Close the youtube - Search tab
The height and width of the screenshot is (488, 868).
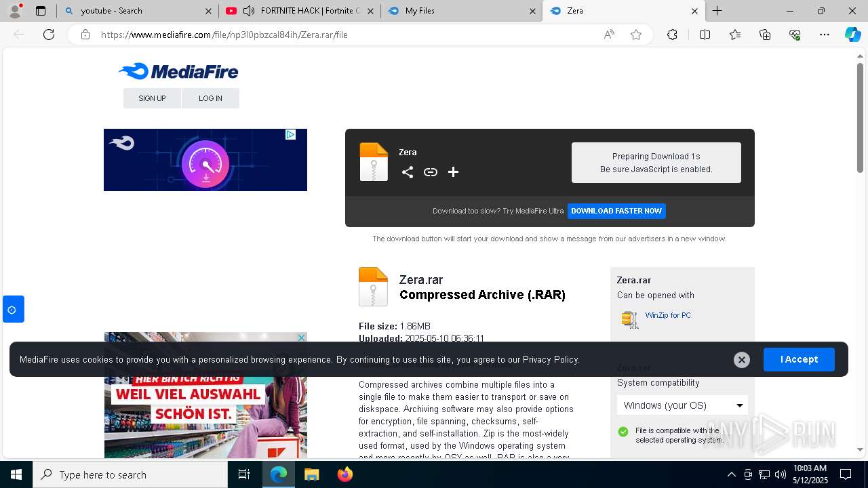208,11
